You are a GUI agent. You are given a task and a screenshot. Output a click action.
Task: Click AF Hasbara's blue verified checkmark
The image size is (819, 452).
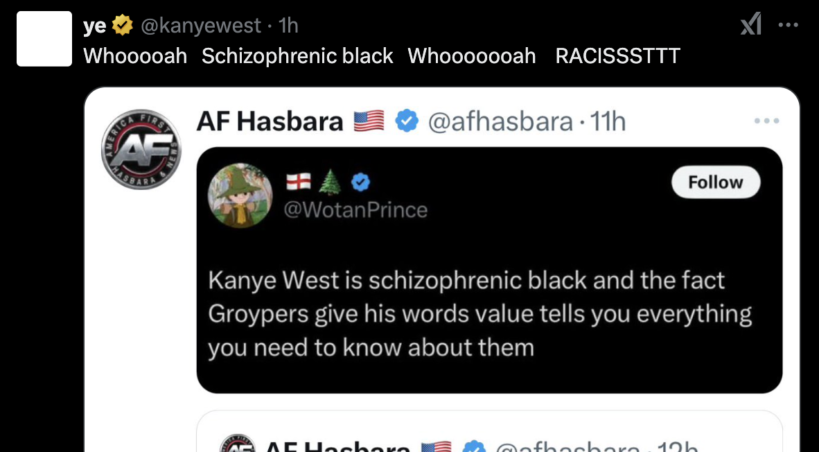[407, 122]
